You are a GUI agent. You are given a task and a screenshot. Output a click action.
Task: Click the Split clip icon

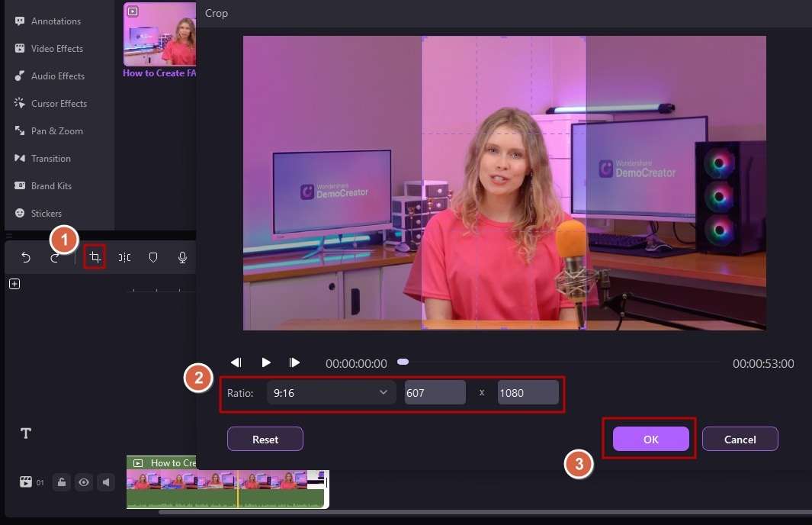point(124,257)
